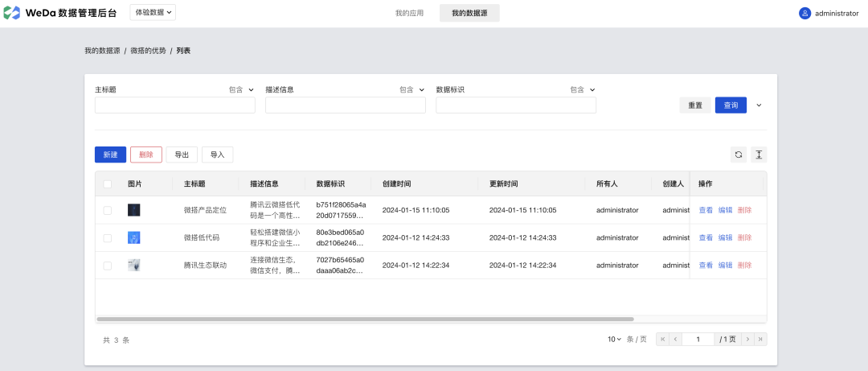This screenshot has height=371, width=868.
Task: Open the administrator user avatar icon
Action: [805, 14]
